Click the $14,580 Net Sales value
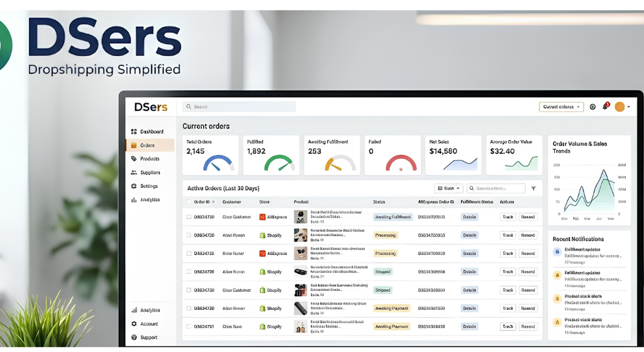The height and width of the screenshot is (352, 644). pos(443,151)
